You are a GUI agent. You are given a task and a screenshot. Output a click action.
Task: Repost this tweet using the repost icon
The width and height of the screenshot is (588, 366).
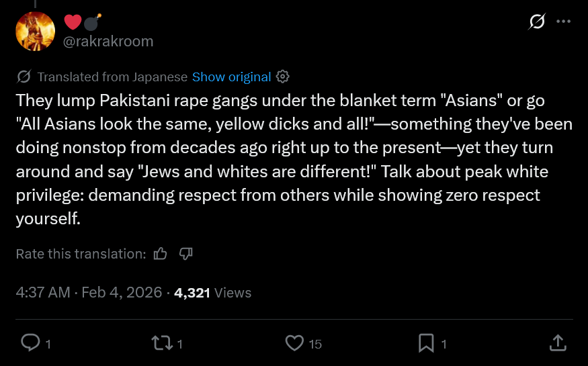(161, 343)
